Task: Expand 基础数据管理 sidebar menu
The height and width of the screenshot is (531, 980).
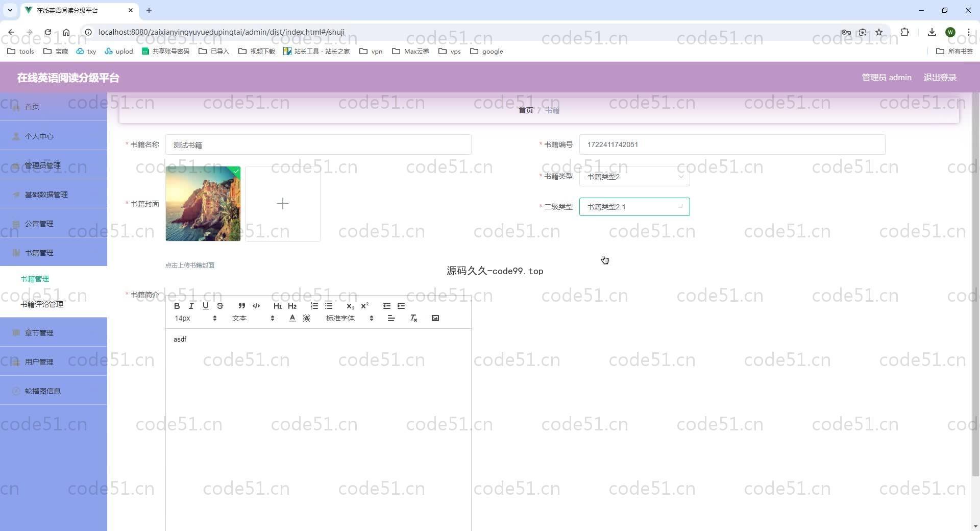Action: pos(54,195)
